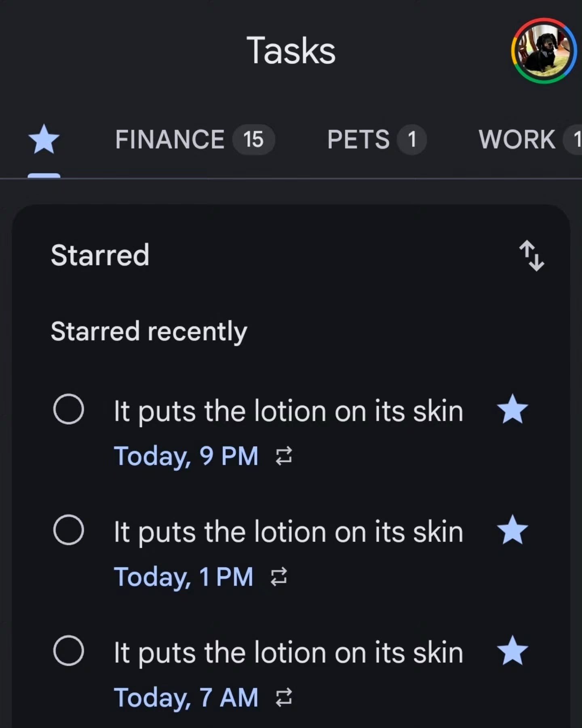The image size is (582, 728).
Task: Tap the repeat icon beside Today, 9 PM
Action: tap(284, 456)
